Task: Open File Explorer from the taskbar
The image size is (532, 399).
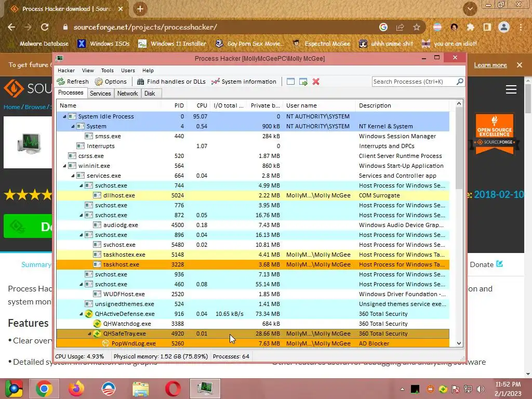Action: (x=140, y=389)
